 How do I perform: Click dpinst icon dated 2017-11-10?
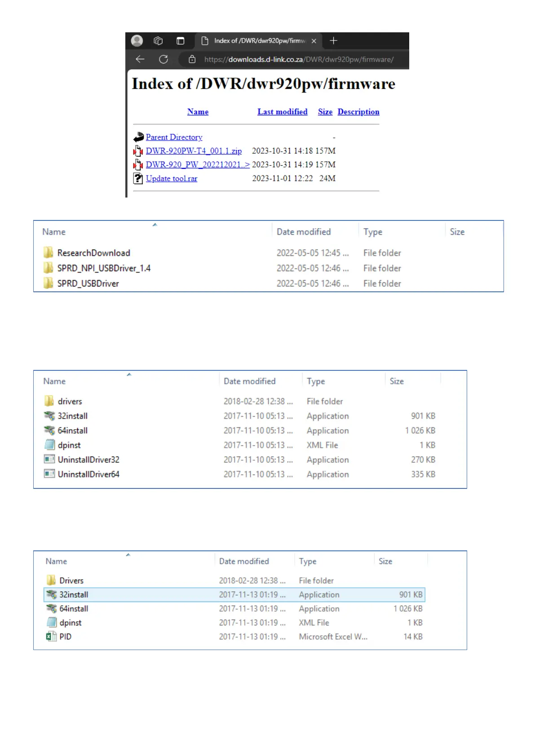point(49,445)
